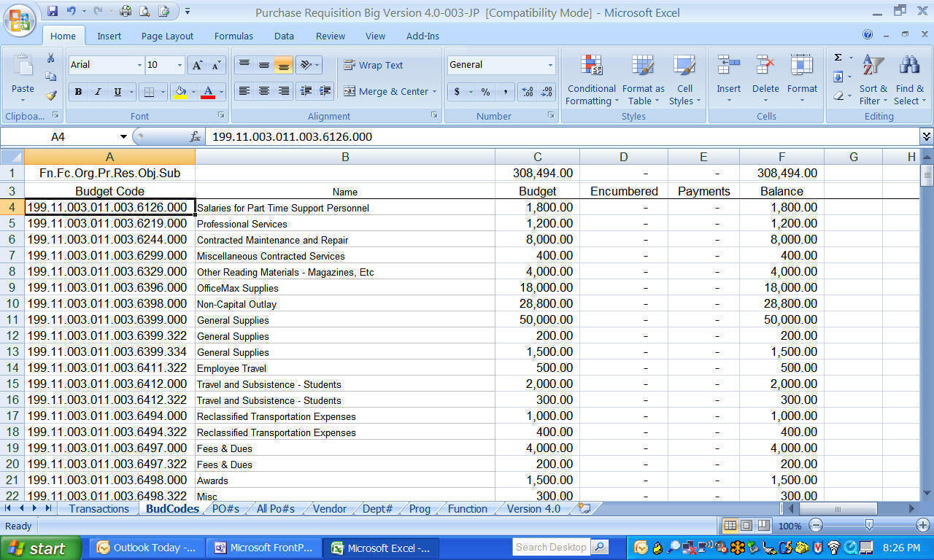Open the Formulas ribbon tab
The height and width of the screenshot is (560, 934).
(233, 36)
